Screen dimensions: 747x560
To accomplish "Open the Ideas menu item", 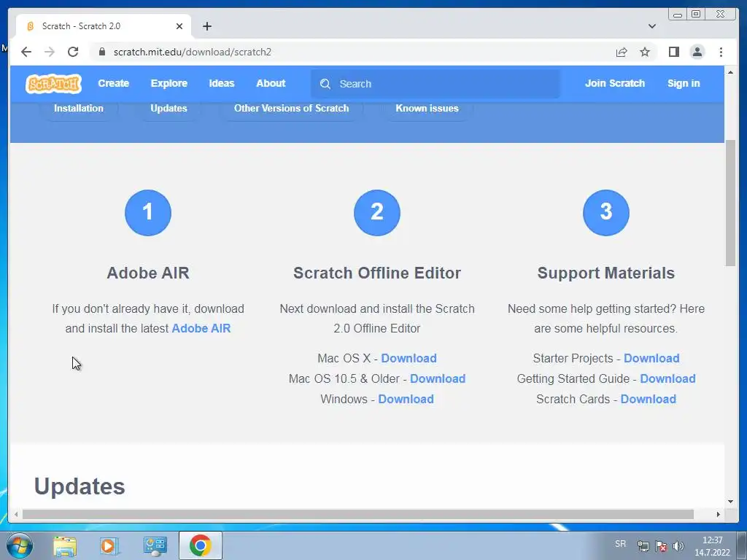I will click(222, 83).
